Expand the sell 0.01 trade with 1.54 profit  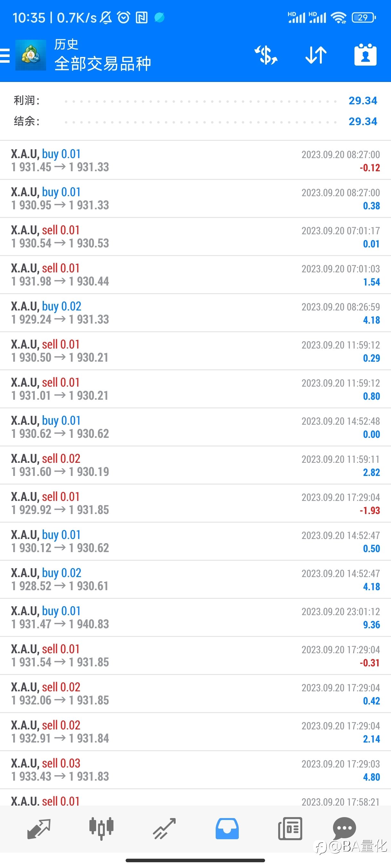(195, 275)
